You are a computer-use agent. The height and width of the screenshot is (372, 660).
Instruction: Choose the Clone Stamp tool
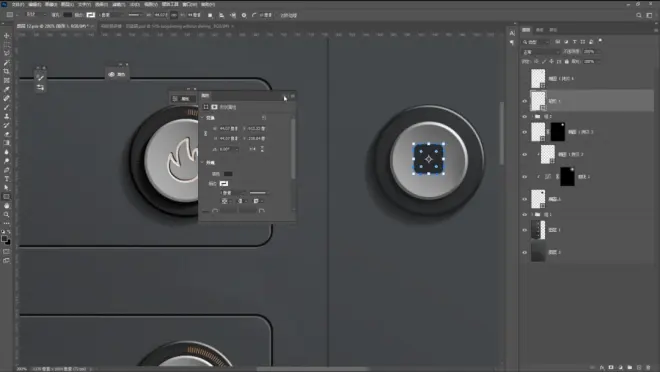coord(6,116)
